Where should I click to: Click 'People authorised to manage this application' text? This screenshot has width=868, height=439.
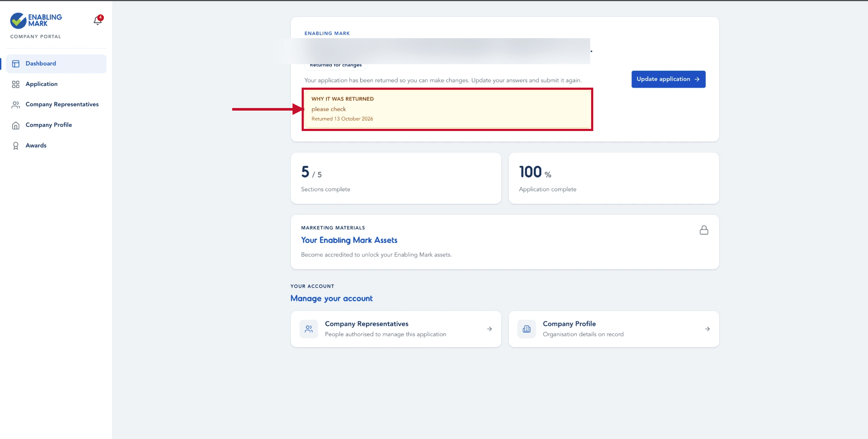[x=385, y=334]
